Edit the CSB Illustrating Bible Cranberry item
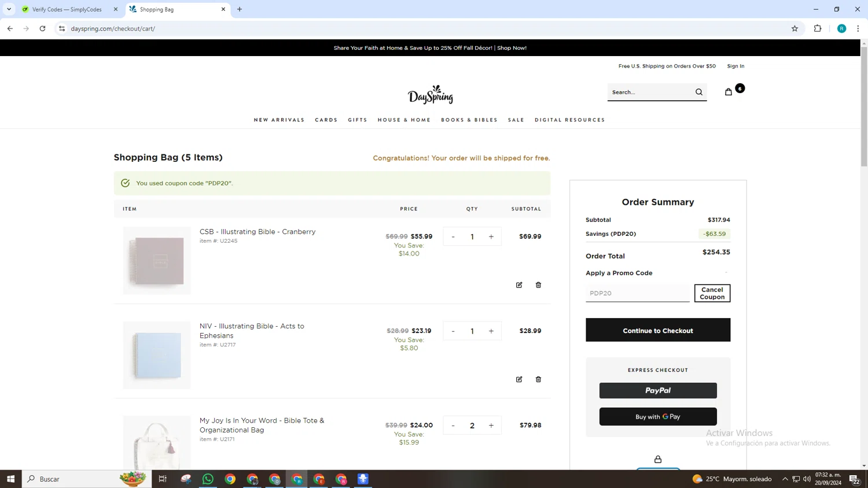Screen dimensions: 868x488 [519, 285]
